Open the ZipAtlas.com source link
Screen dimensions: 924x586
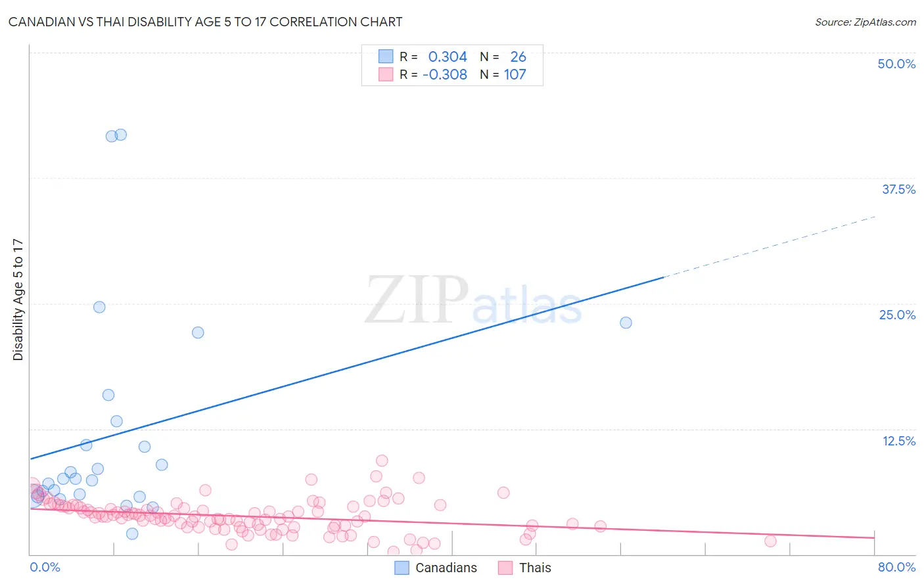tap(866, 22)
